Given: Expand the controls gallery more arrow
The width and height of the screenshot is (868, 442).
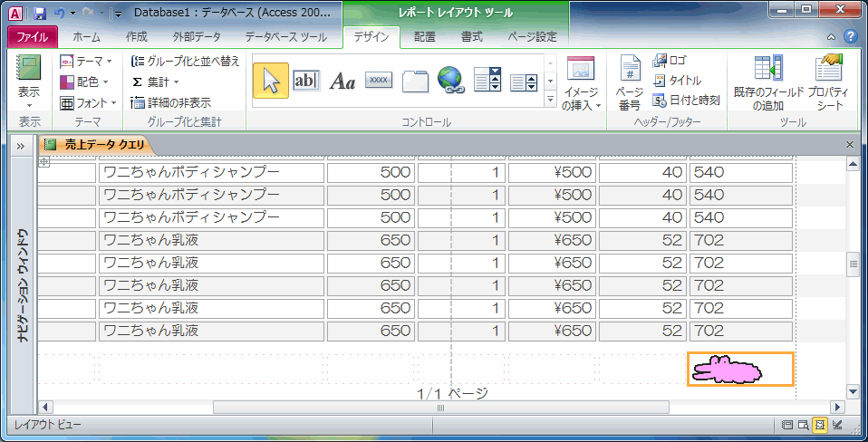Looking at the screenshot, I should (x=550, y=100).
